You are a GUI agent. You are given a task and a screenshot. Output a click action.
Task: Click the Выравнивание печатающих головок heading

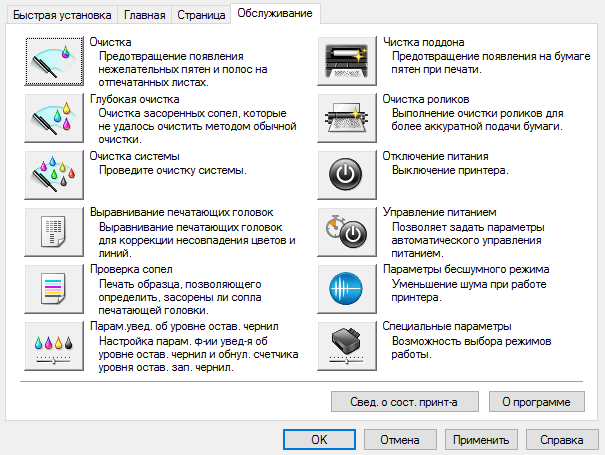(x=182, y=212)
